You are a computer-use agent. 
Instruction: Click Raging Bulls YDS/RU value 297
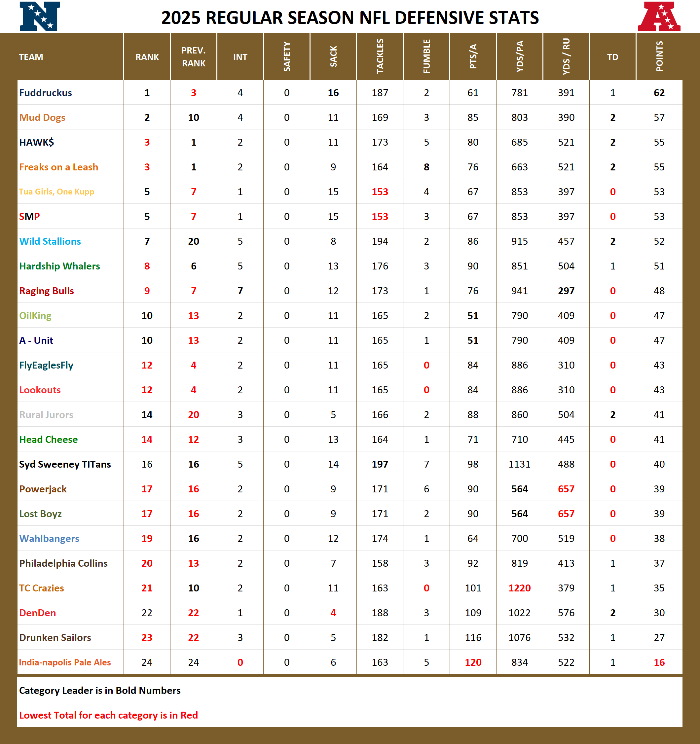pyautogui.click(x=566, y=291)
